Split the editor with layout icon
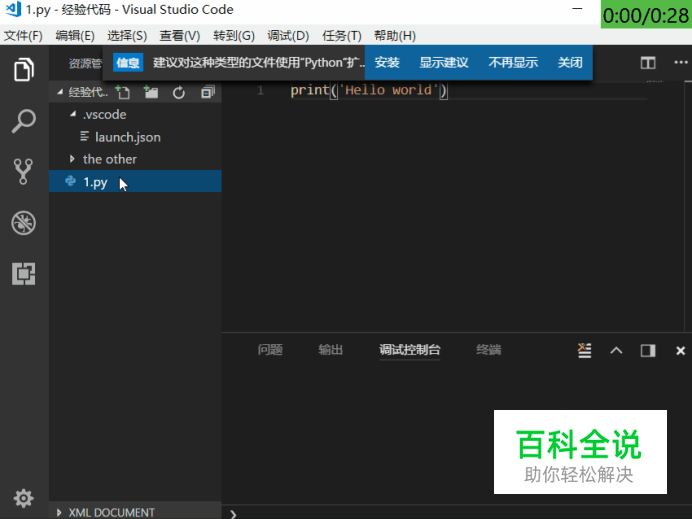Image resolution: width=692 pixels, height=519 pixels. (x=648, y=63)
